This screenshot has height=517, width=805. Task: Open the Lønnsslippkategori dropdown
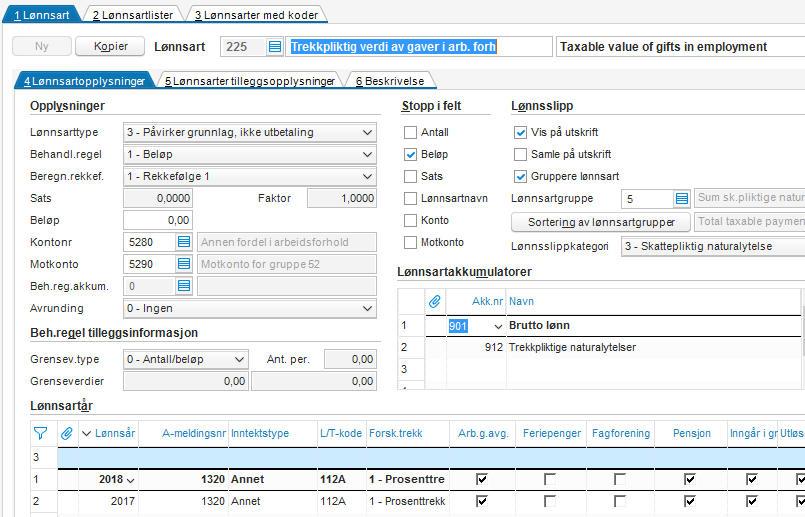pyautogui.click(x=712, y=247)
